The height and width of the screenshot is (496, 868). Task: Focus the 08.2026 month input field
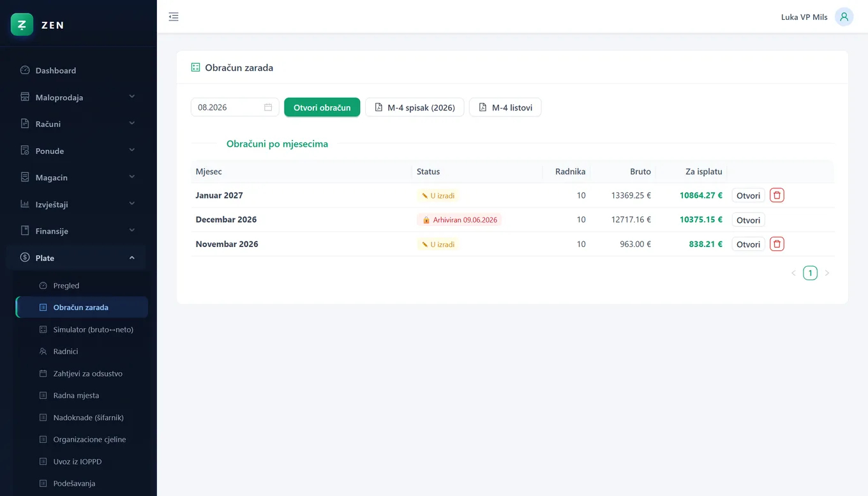[x=235, y=107]
